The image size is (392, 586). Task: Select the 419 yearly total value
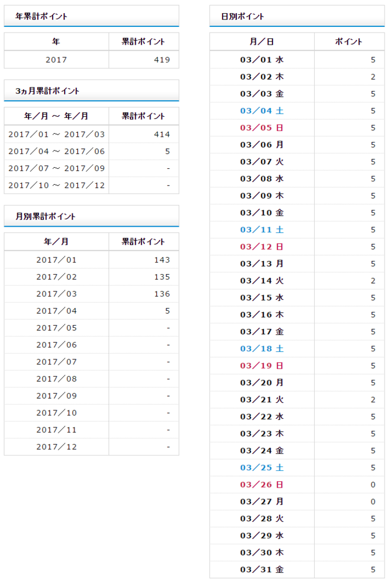pyautogui.click(x=162, y=60)
